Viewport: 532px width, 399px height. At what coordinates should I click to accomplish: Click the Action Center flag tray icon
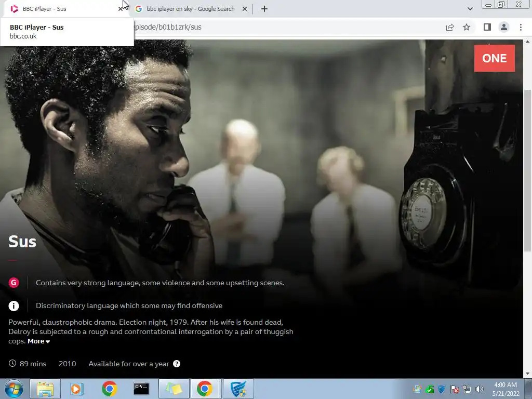click(455, 389)
